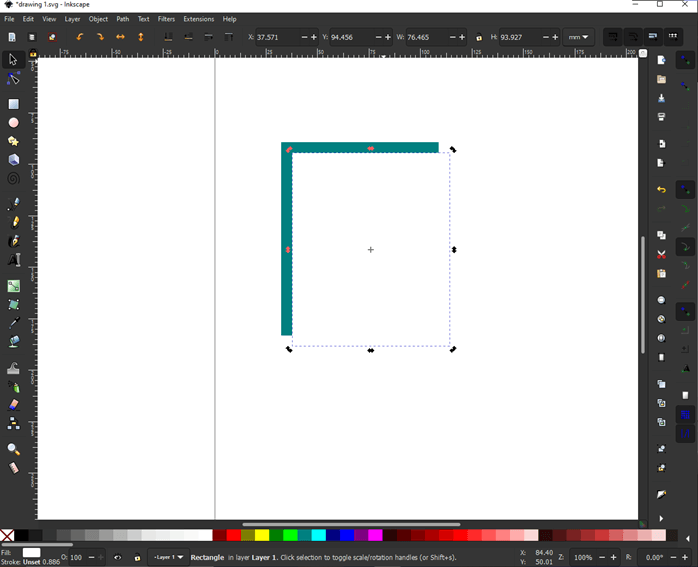Select the Rectangle tool
Image resolution: width=698 pixels, height=567 pixels.
point(13,104)
